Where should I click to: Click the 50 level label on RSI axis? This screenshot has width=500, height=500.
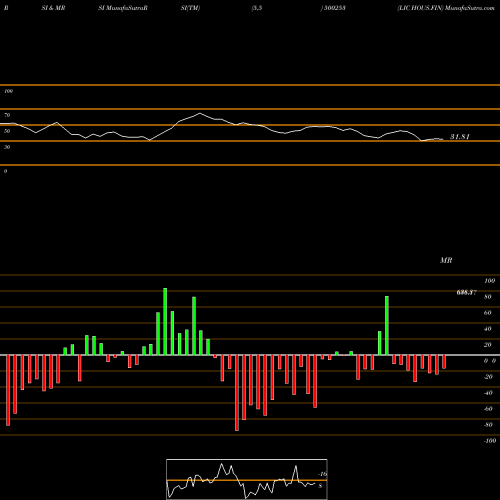tap(7, 131)
